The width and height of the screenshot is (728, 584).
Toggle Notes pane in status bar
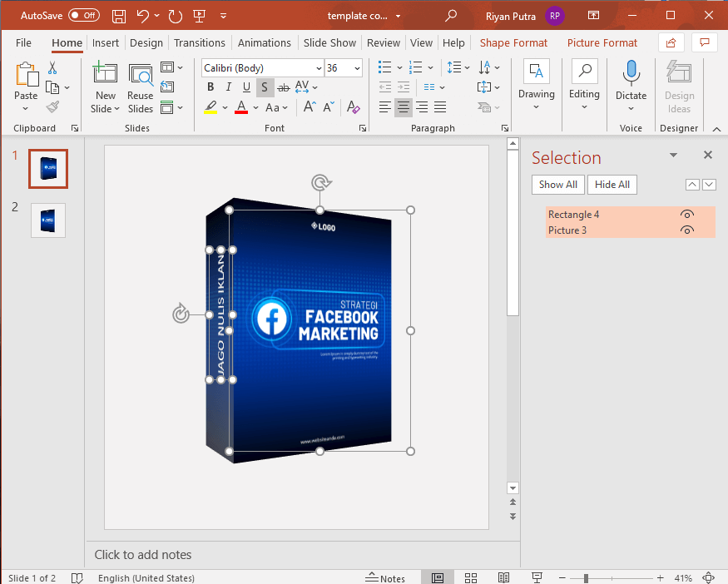point(385,578)
